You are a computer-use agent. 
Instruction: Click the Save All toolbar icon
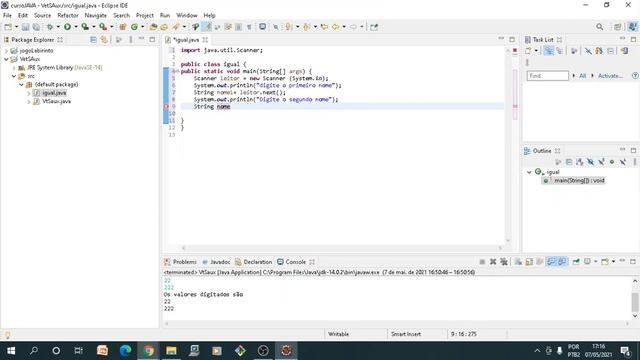36,27
